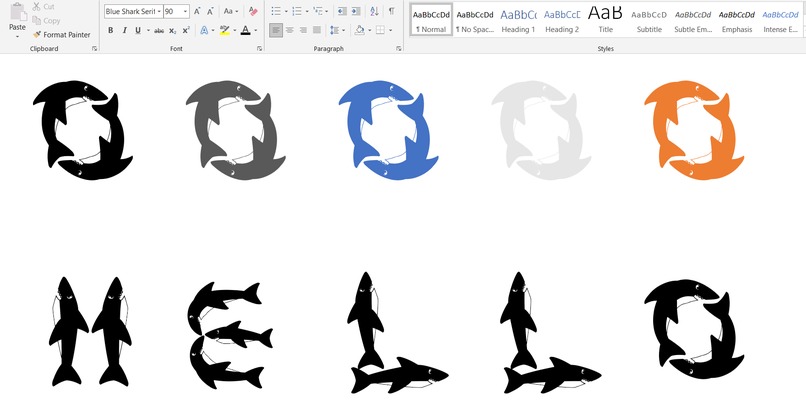The height and width of the screenshot is (404, 806).
Task: Apply the Title style
Action: click(606, 19)
